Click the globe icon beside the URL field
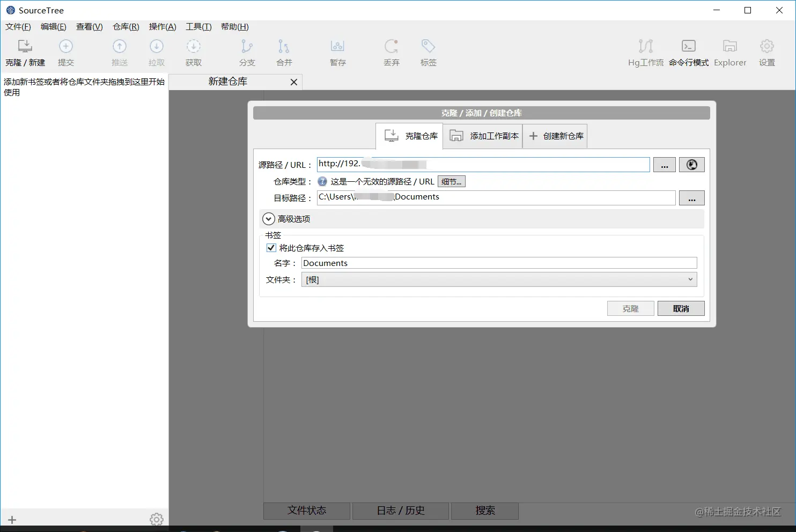796x532 pixels. pyautogui.click(x=691, y=165)
